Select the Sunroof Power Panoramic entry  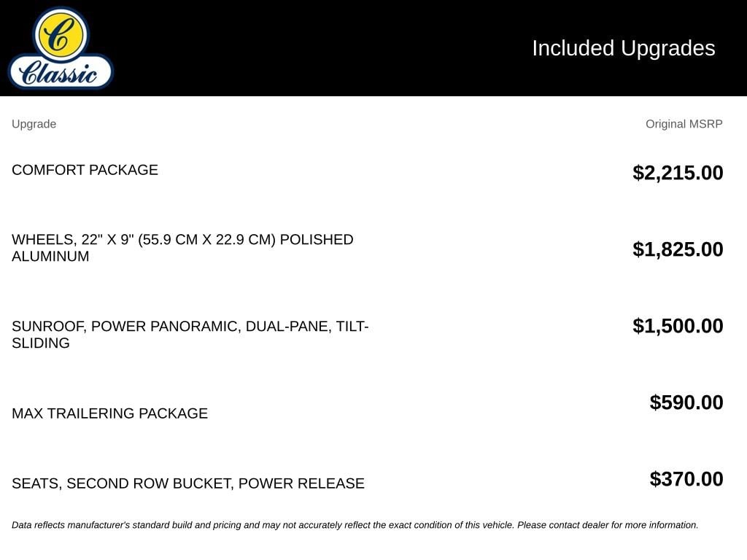[190, 334]
